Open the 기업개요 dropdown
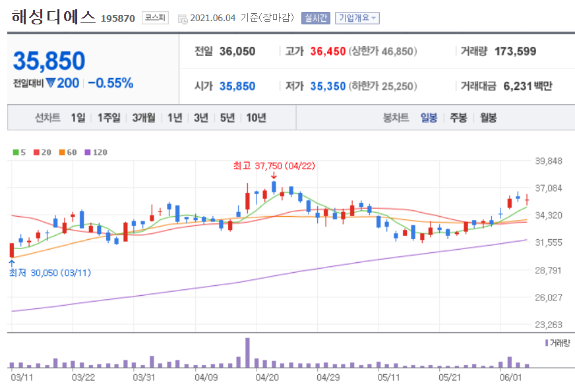Image resolution: width=575 pixels, height=392 pixels. tap(357, 18)
